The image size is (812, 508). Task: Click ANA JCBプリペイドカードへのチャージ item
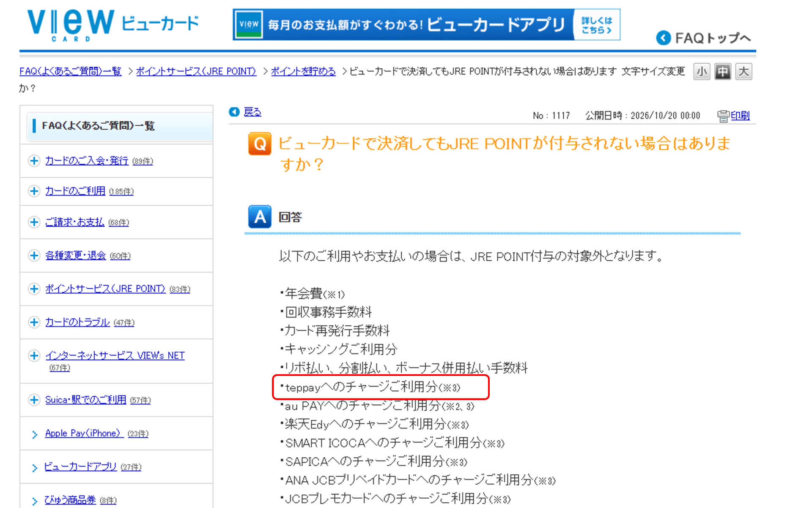point(418,480)
